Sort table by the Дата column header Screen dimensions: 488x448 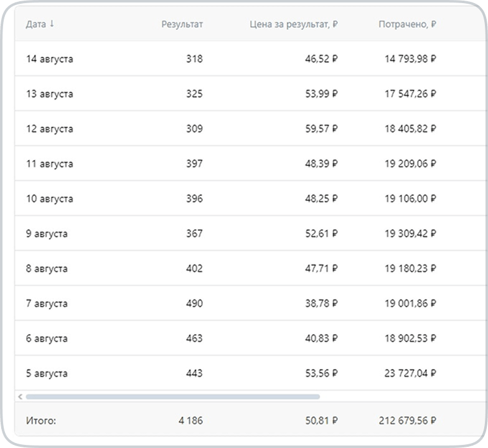(36, 24)
